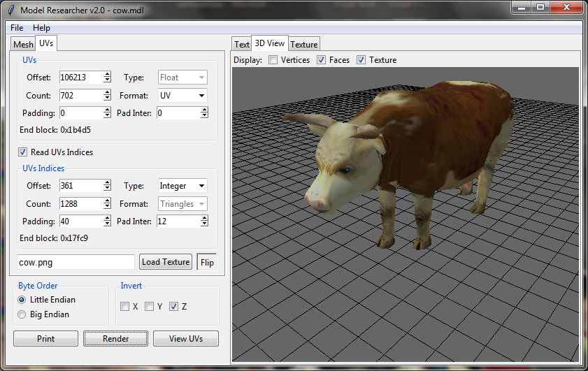Enable Invert X checkbox
Screen dimensions: 588x371
point(125,307)
